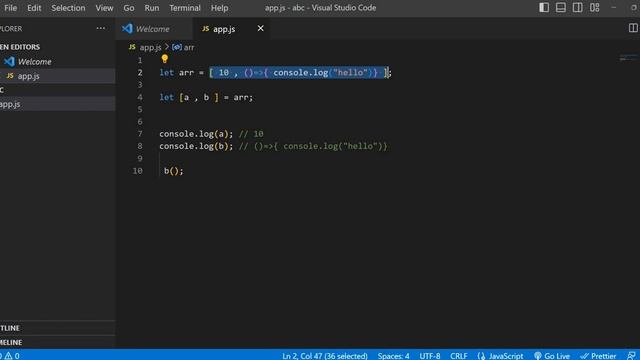Change indentation via Spaces: 4
The image size is (640, 360).
point(393,356)
